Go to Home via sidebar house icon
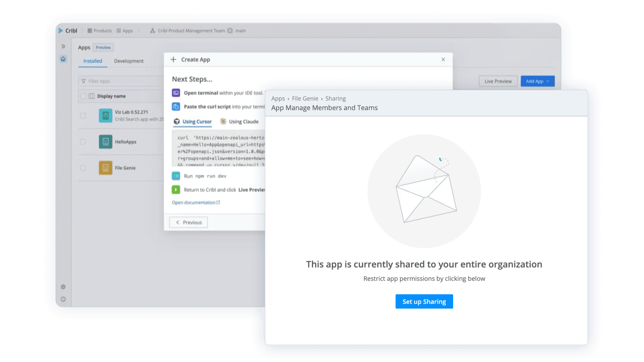Screen dimensions: 644x362 pyautogui.click(x=63, y=59)
